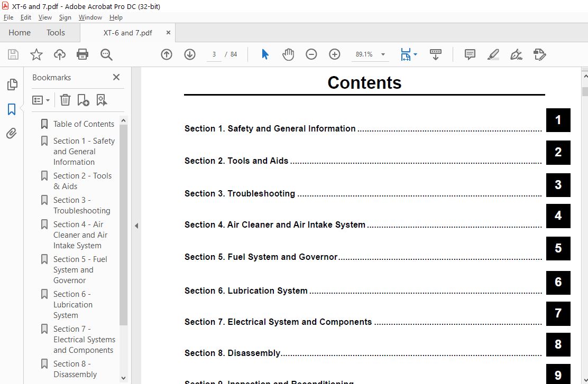Image resolution: width=588 pixels, height=384 pixels.
Task: Open Section 6 Lubrication System bookmark
Action: (73, 305)
